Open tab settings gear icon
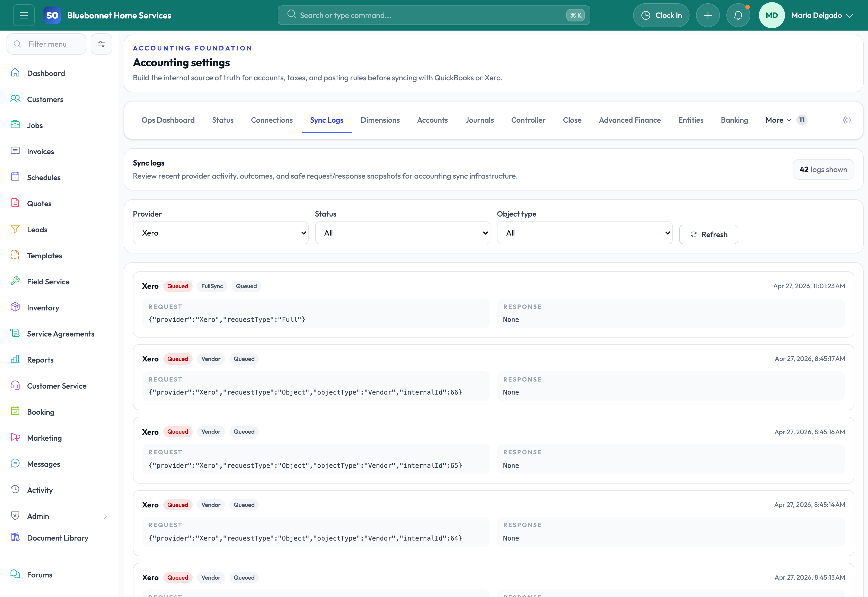This screenshot has width=868, height=597. (x=847, y=120)
